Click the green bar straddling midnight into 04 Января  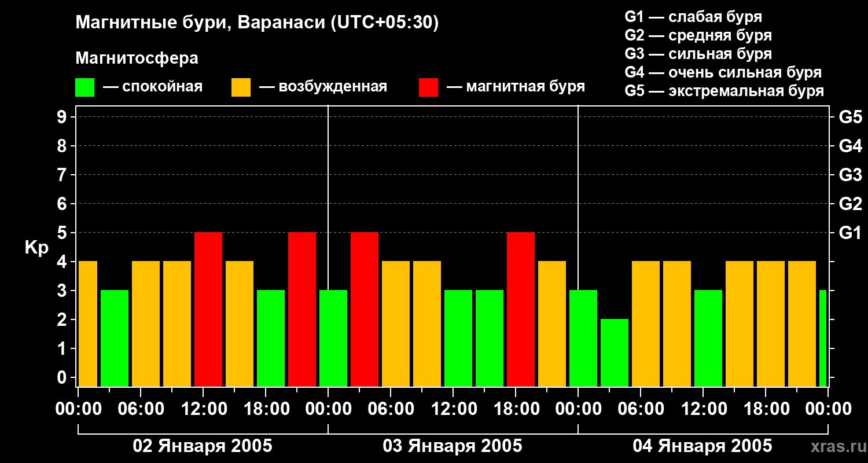(583, 339)
